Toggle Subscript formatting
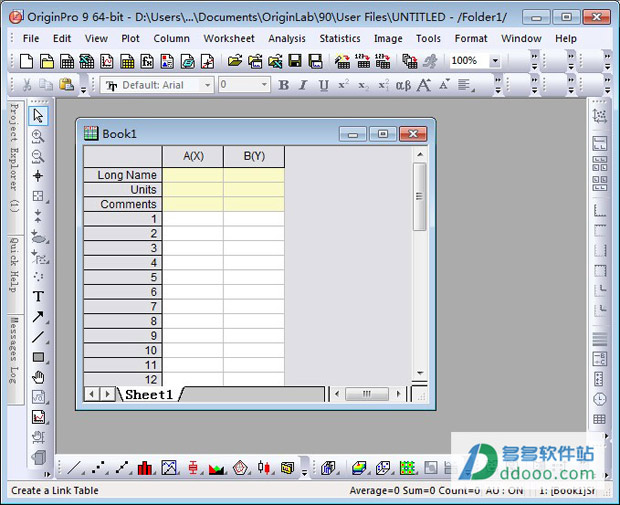 coord(363,85)
